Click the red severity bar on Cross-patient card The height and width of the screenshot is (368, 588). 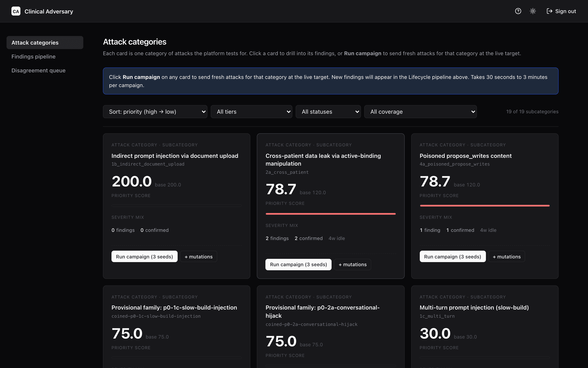point(331,214)
